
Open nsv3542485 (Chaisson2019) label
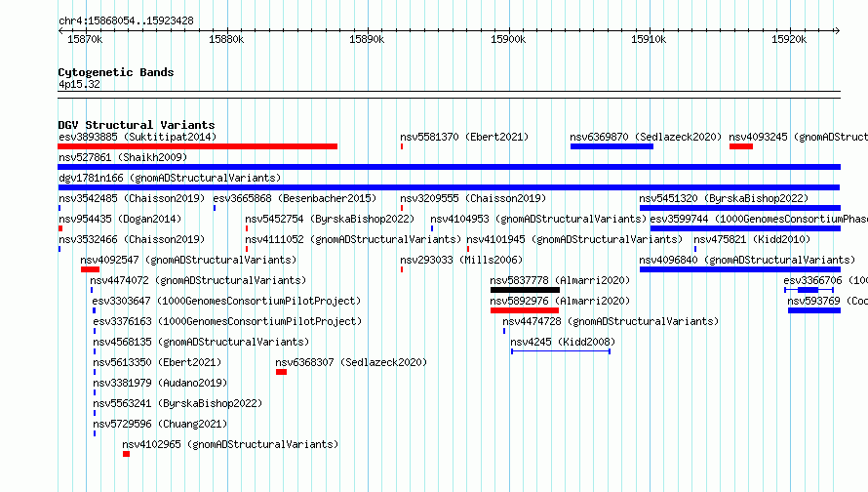[132, 198]
